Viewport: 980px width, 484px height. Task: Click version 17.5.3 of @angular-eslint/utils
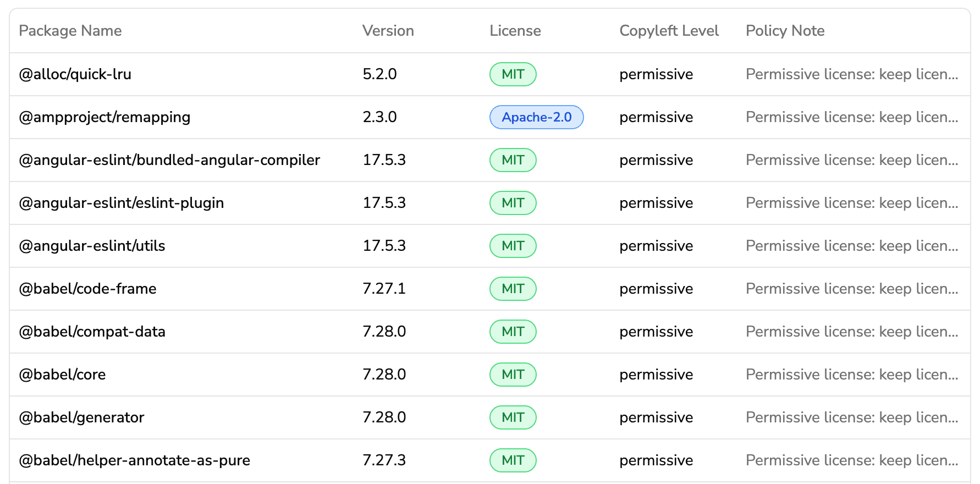coord(384,246)
